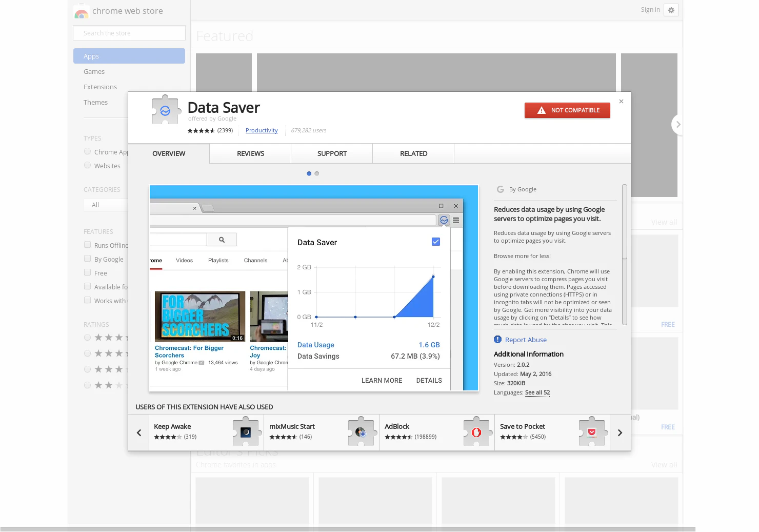
Task: Click the Google G icon beside By Google
Action: (x=500, y=189)
